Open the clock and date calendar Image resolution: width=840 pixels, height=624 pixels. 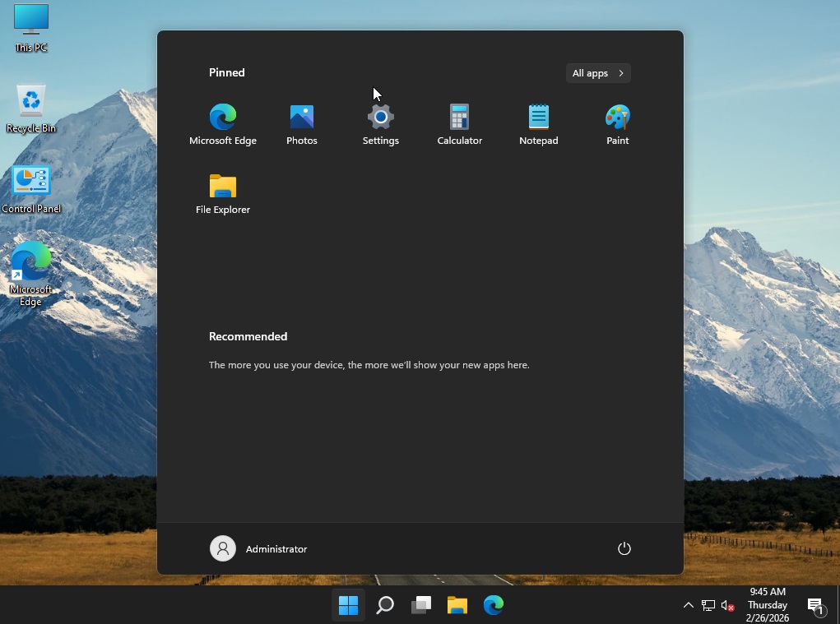(767, 604)
